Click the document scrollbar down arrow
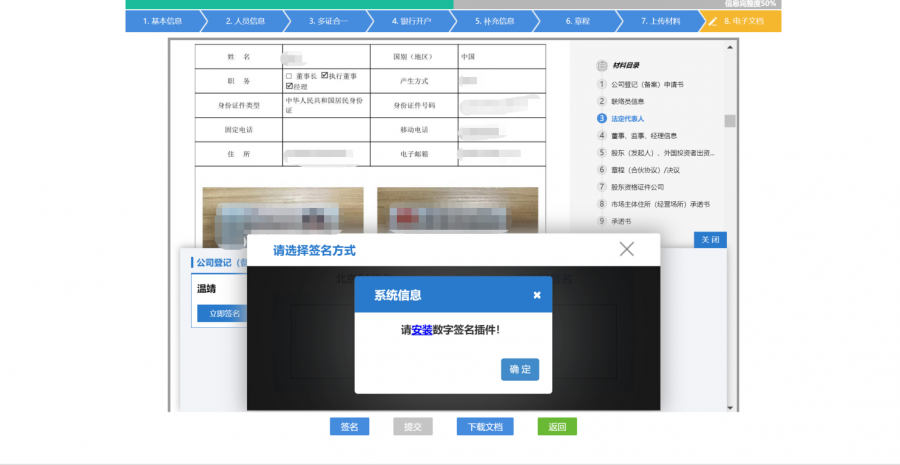The height and width of the screenshot is (465, 900). click(730, 408)
